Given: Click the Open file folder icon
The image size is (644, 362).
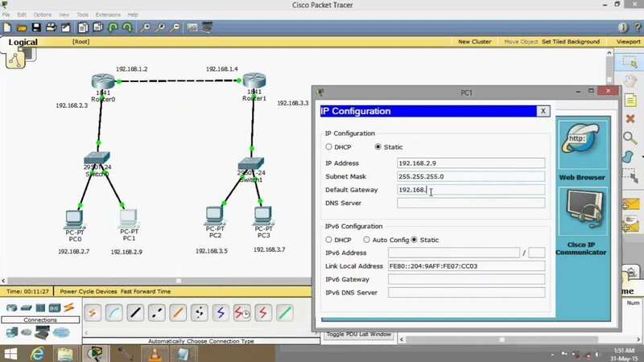Looking at the screenshot, I should pos(22,28).
